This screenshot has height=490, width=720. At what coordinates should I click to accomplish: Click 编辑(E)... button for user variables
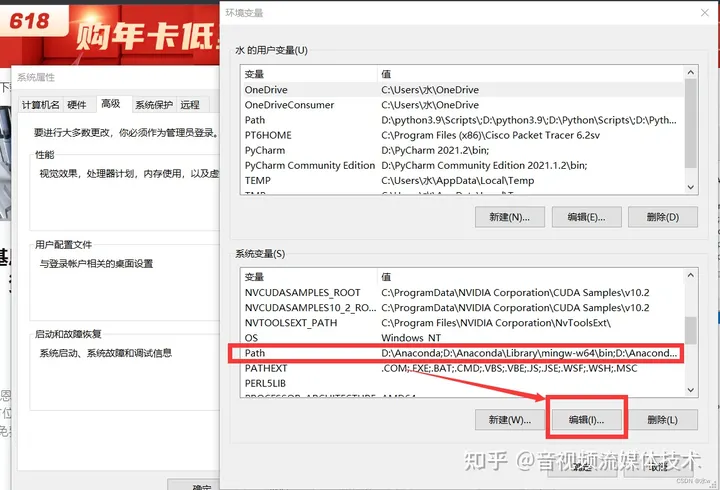point(586,217)
